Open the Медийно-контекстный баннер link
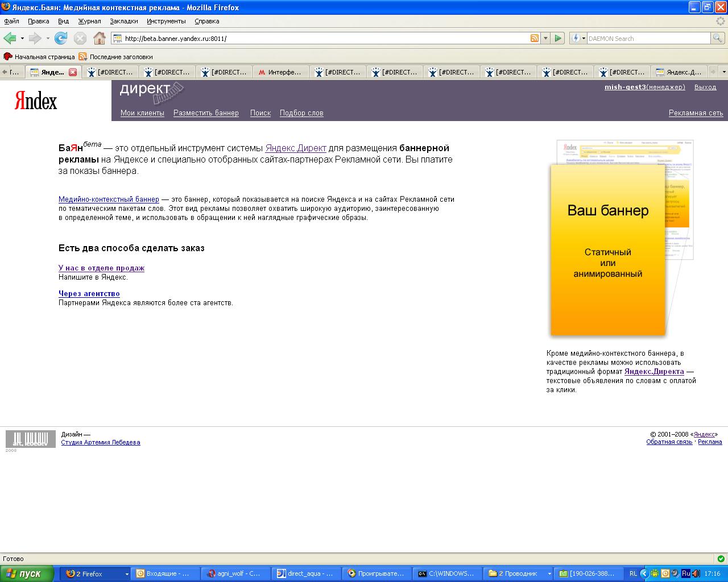 click(109, 199)
